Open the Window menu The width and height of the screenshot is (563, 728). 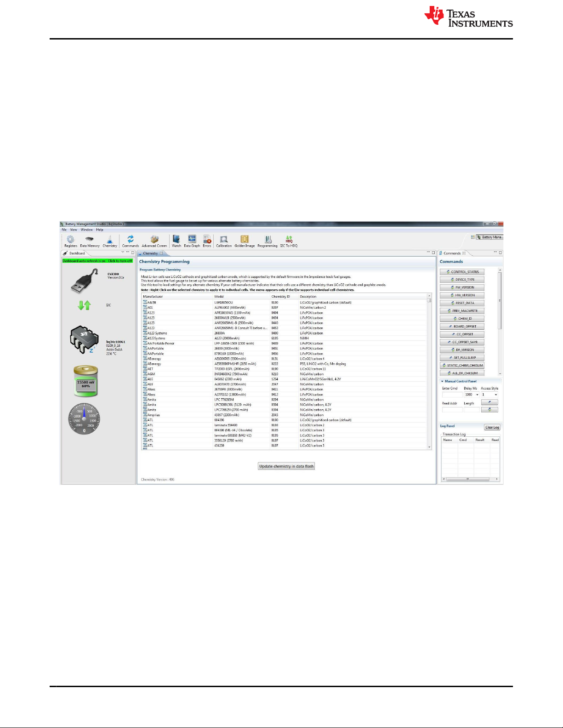click(x=86, y=230)
